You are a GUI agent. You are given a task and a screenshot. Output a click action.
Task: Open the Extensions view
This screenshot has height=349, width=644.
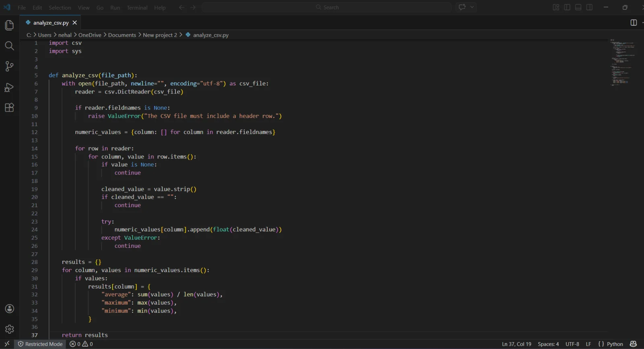(x=9, y=108)
